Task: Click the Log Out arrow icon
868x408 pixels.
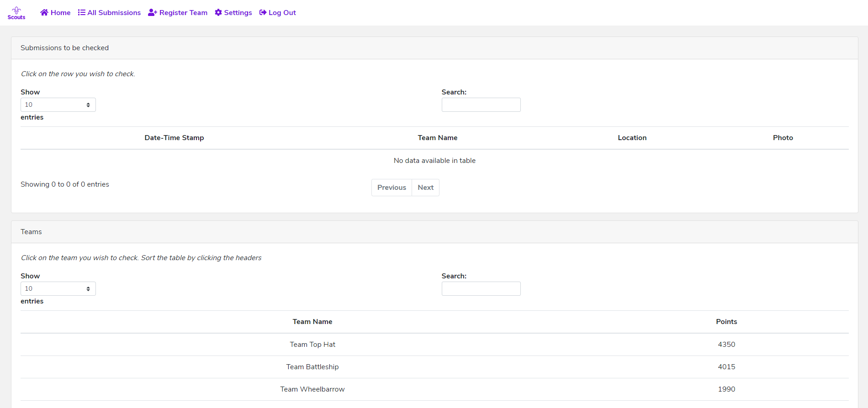Action: 263,12
